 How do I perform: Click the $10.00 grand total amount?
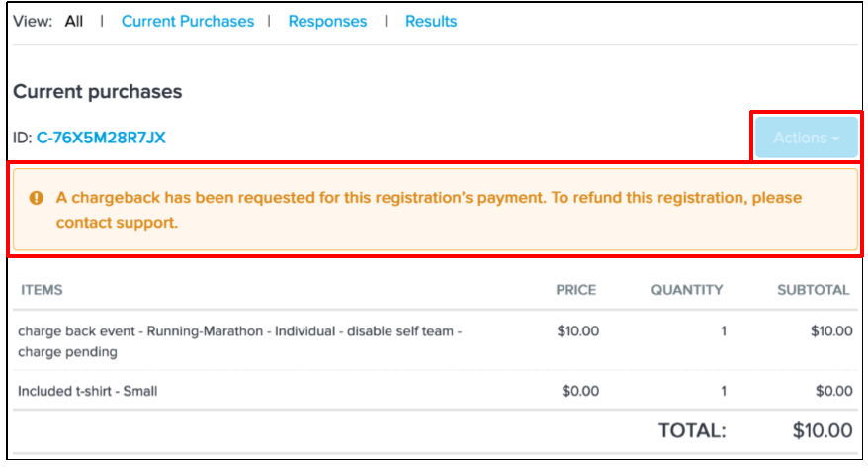(x=822, y=430)
